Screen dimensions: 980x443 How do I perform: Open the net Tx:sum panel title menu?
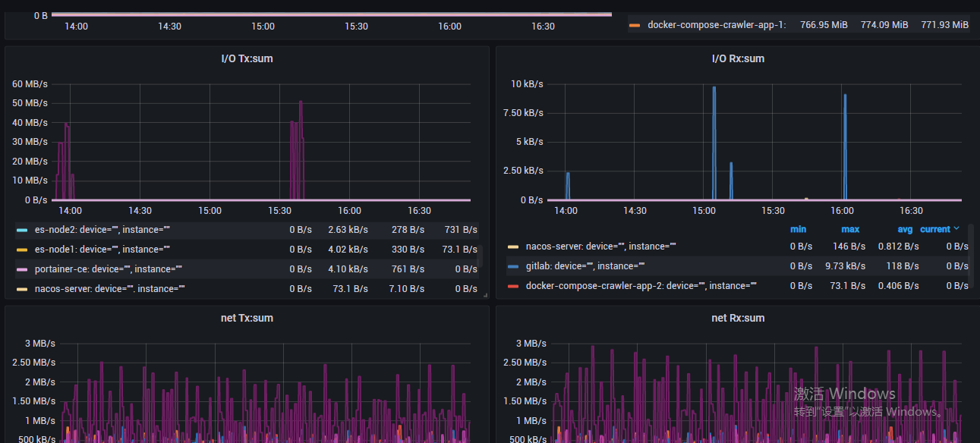pos(247,318)
